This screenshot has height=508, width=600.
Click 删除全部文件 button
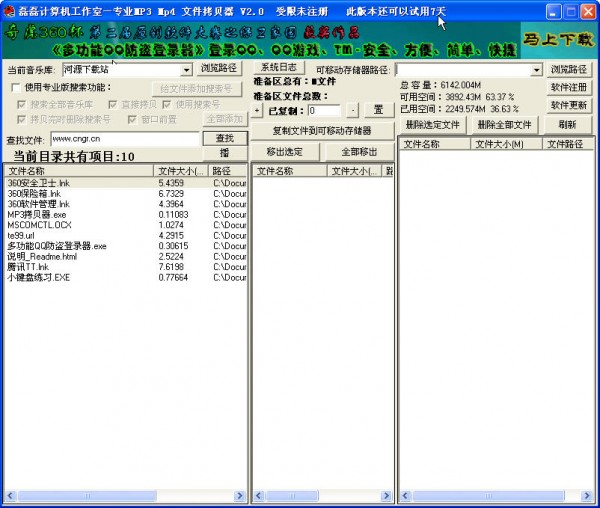tap(504, 125)
